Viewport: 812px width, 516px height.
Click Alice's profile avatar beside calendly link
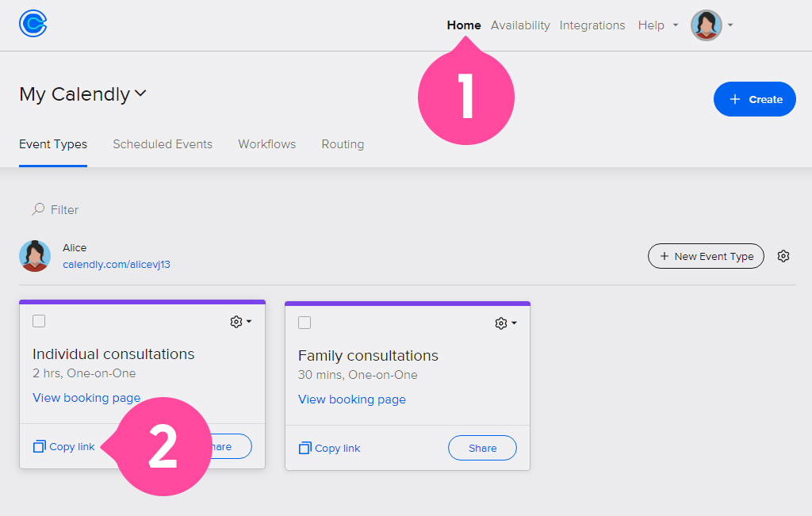35,256
